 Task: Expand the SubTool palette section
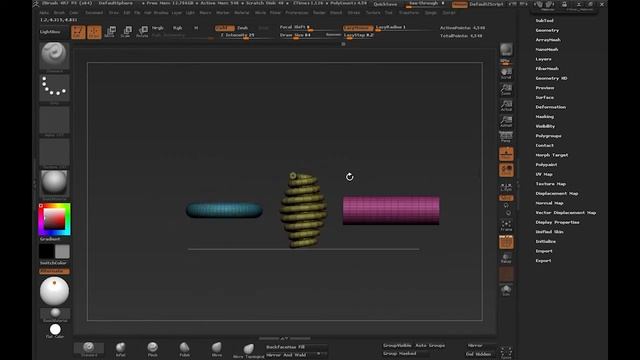coord(544,20)
